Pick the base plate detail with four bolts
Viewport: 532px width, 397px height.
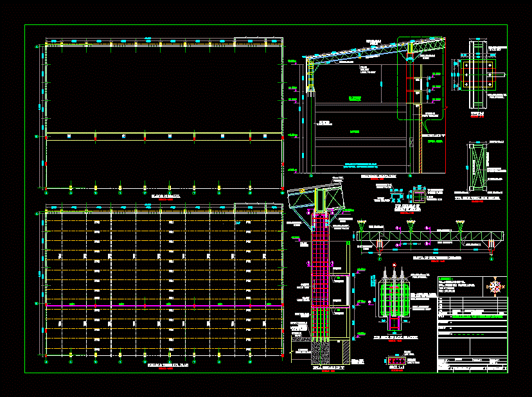point(478,75)
